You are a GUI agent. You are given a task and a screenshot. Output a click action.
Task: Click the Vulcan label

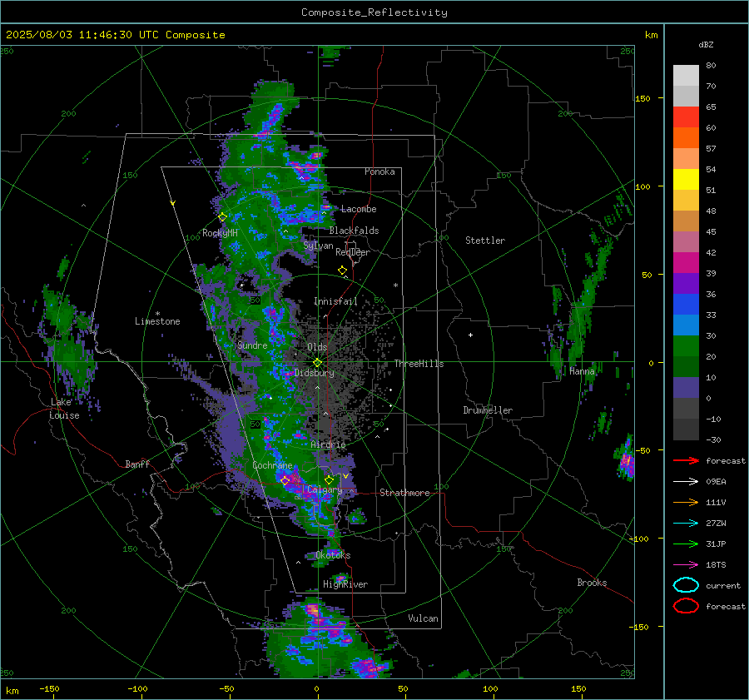424,618
